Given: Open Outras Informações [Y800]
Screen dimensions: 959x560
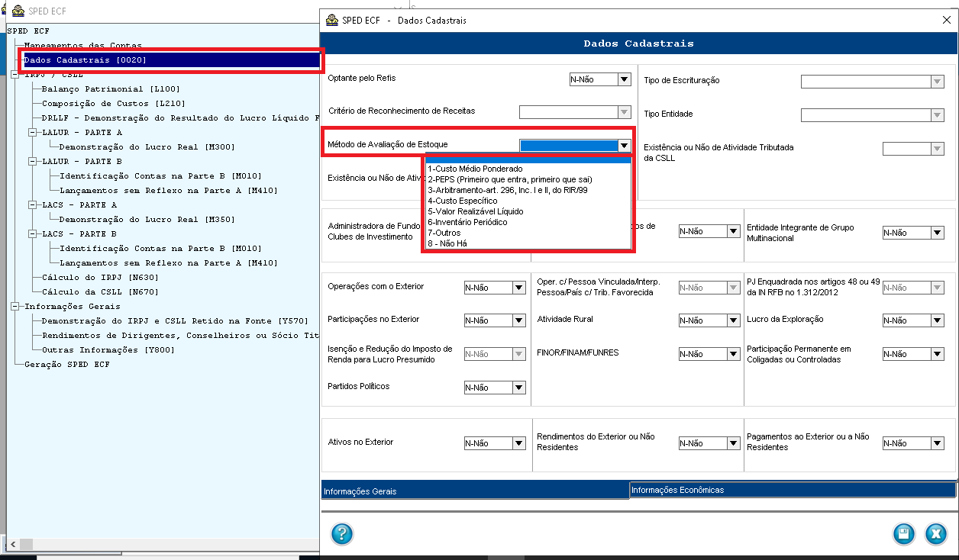Looking at the screenshot, I should coord(108,350).
